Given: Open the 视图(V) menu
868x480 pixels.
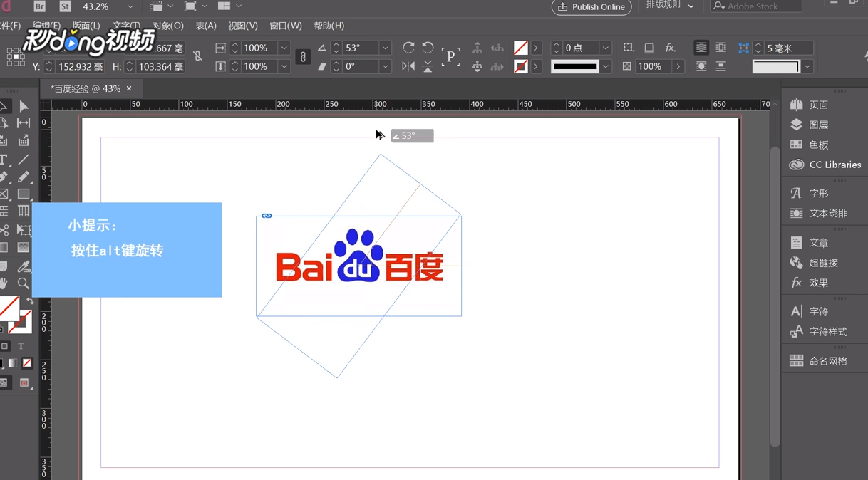Looking at the screenshot, I should point(243,26).
